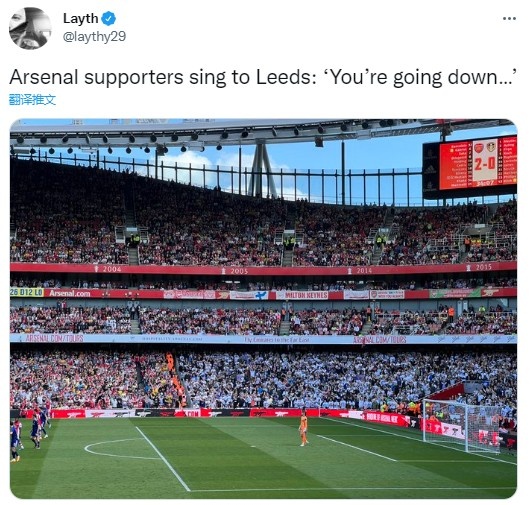The width and height of the screenshot is (530, 505).
Task: Click the goal net in photo
Action: click(x=461, y=425)
